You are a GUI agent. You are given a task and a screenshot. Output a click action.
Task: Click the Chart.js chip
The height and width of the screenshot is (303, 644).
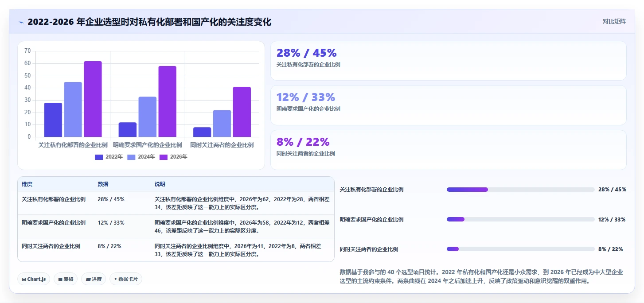point(34,279)
